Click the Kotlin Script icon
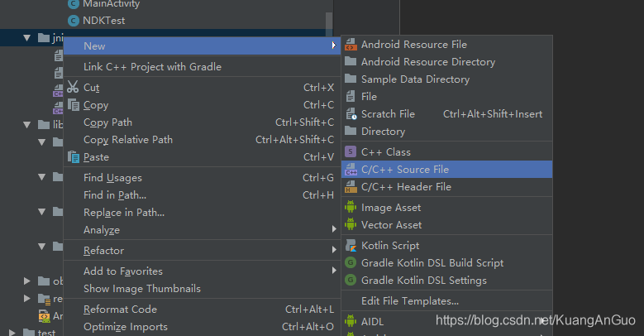Screen dimensions: 644x336 coord(351,246)
